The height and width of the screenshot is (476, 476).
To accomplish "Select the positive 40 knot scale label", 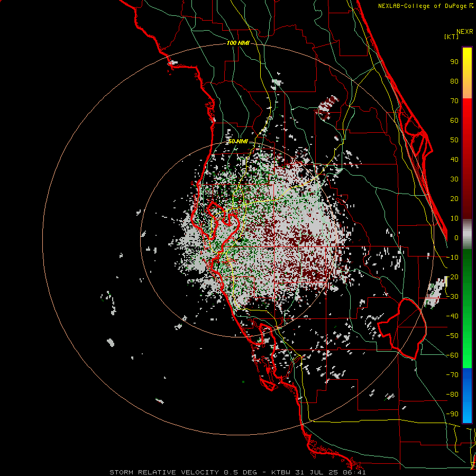I will [454, 159].
